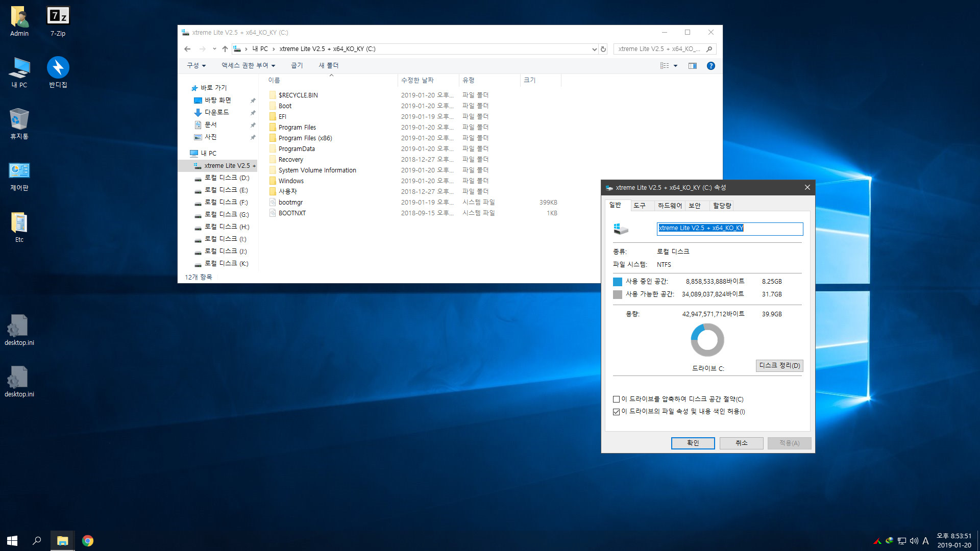Click the 확인 button
Screen dimensions: 980x551
click(x=693, y=443)
